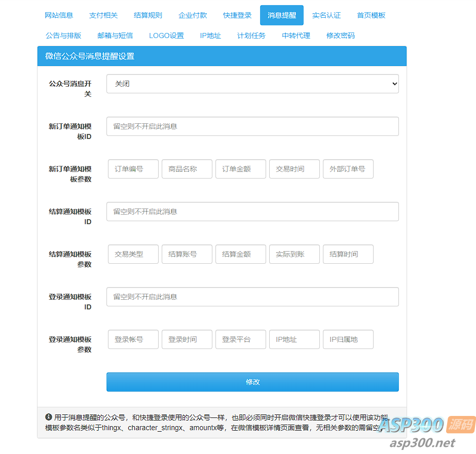Select the 快捷登录 tab

[x=237, y=15]
